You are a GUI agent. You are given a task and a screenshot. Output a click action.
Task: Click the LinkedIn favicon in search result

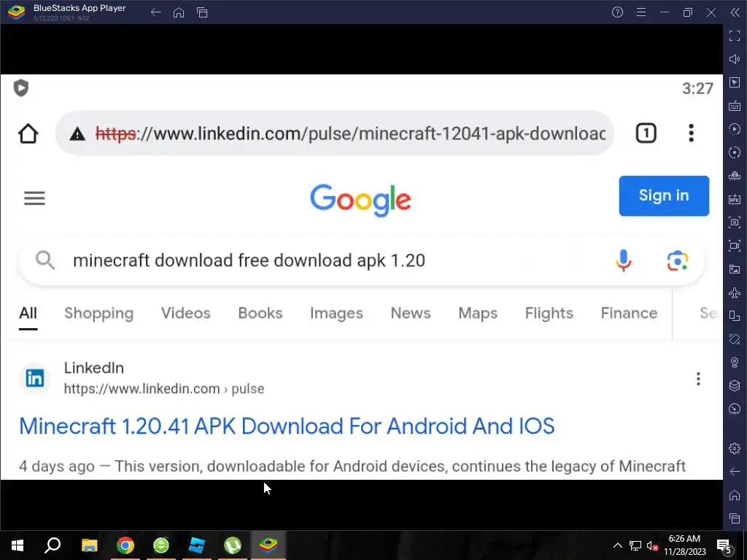(35, 378)
